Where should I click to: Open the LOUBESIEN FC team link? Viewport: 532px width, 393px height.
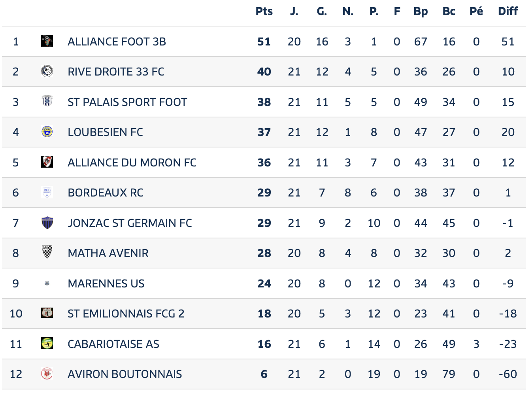pos(105,132)
